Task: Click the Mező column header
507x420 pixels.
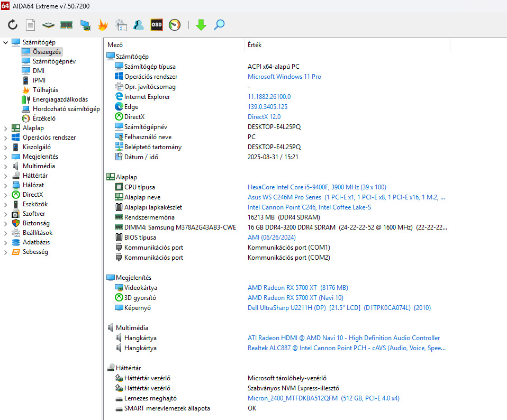Action: point(174,44)
